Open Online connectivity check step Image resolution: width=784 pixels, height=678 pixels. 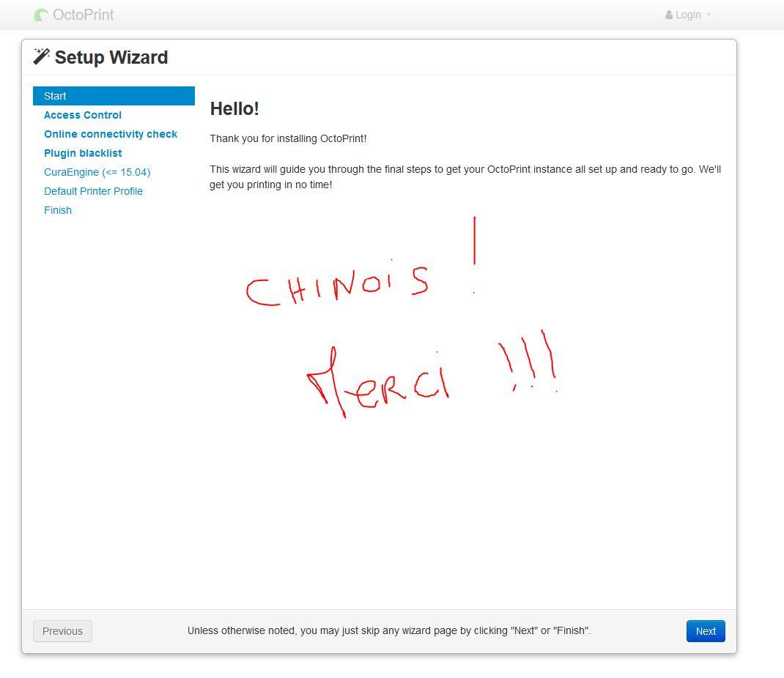pos(111,134)
